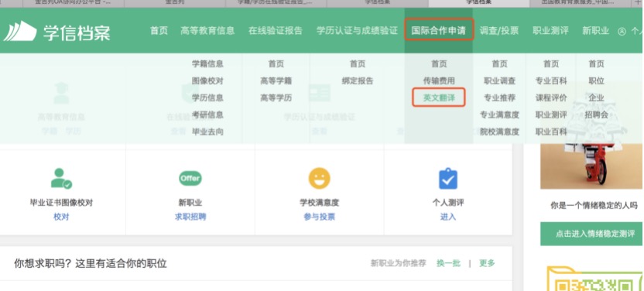Image resolution: width=644 pixels, height=291 pixels.
Task: Select 职业调查 from the dropdown
Action: pyautogui.click(x=499, y=80)
